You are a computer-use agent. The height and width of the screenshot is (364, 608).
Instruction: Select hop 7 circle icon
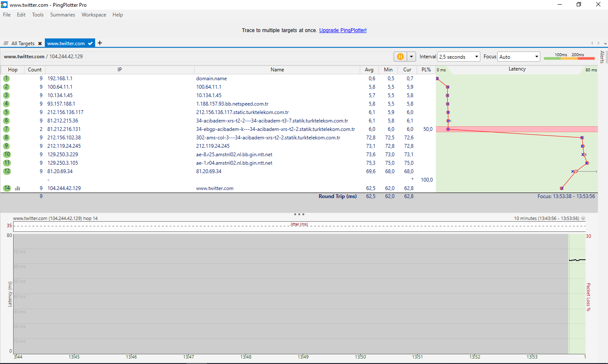(6, 129)
